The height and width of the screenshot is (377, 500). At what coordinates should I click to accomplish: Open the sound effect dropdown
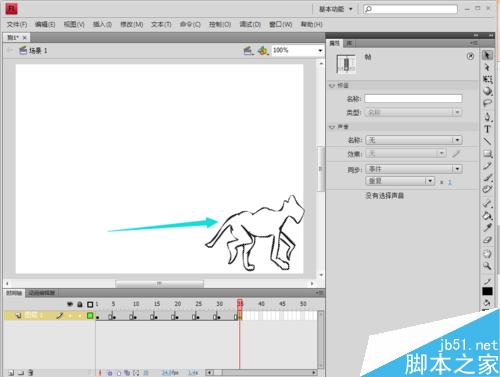(406, 154)
